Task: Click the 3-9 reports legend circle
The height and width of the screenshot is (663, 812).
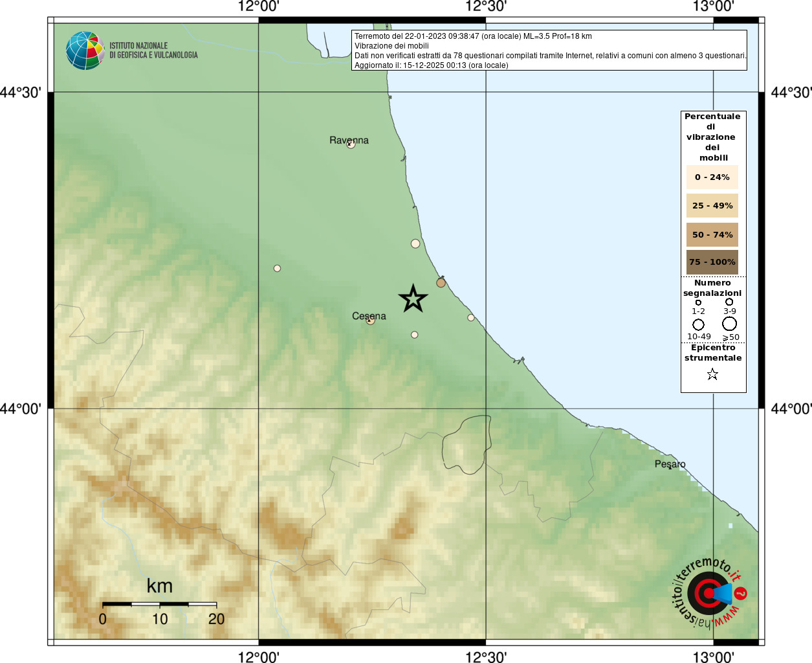Action: [729, 302]
